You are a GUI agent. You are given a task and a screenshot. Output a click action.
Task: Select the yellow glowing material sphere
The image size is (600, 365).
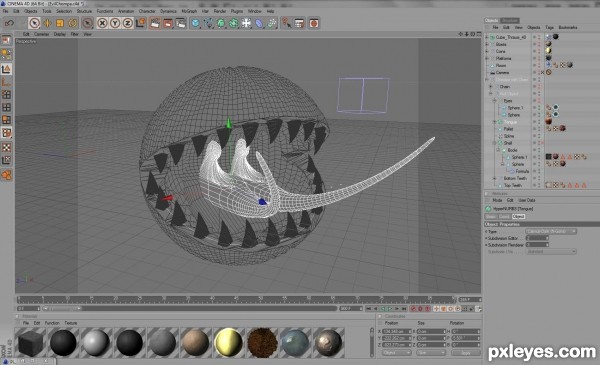coord(228,342)
